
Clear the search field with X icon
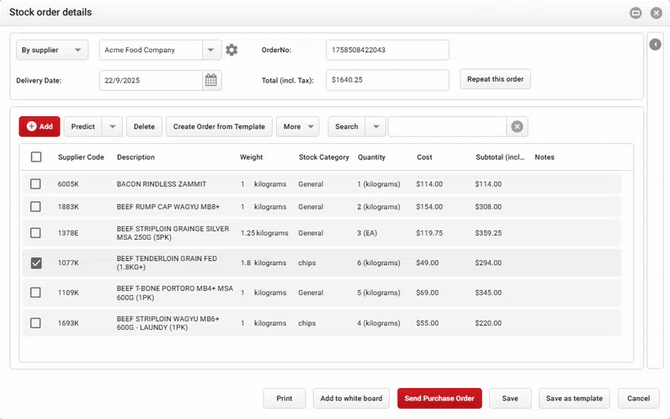click(517, 127)
